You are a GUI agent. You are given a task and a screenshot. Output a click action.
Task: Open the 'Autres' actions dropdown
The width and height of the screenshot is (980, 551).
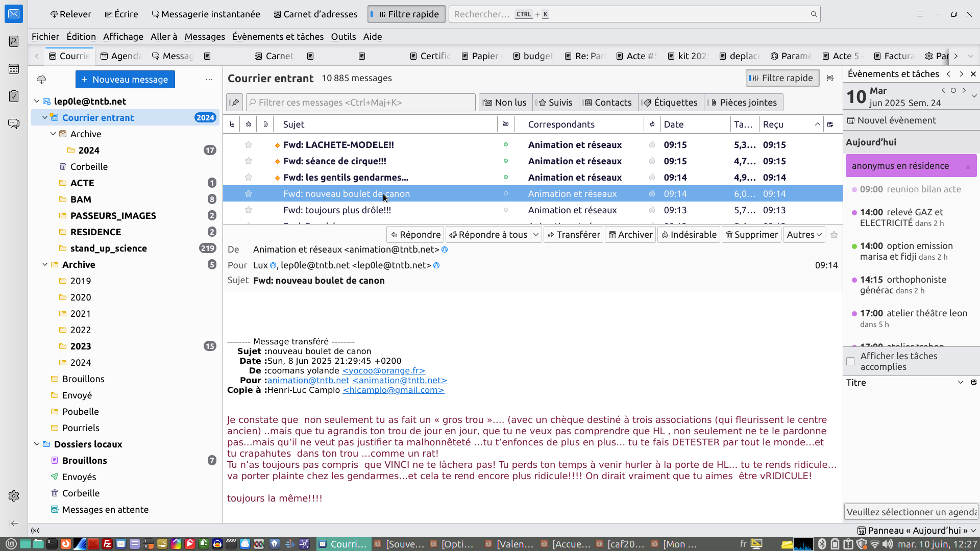(804, 235)
